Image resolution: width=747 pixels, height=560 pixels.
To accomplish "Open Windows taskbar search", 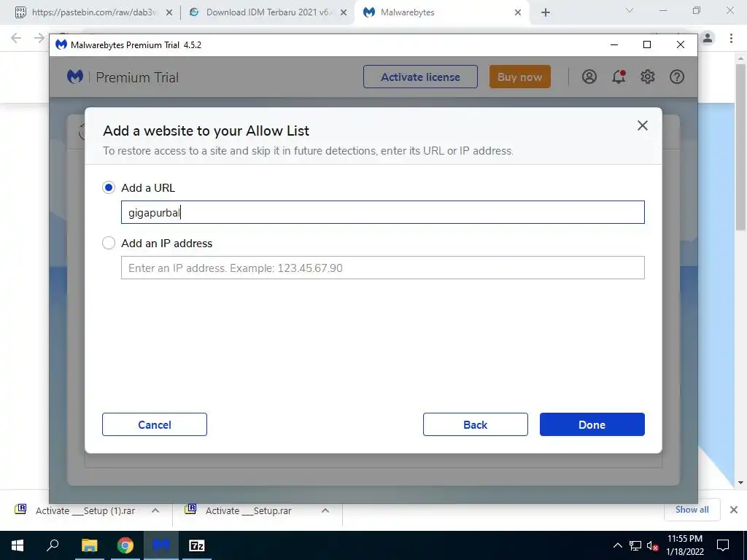I will [53, 545].
